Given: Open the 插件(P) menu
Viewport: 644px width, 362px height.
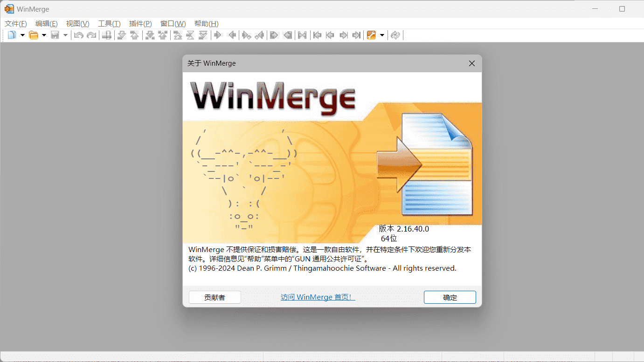Looking at the screenshot, I should 140,24.
